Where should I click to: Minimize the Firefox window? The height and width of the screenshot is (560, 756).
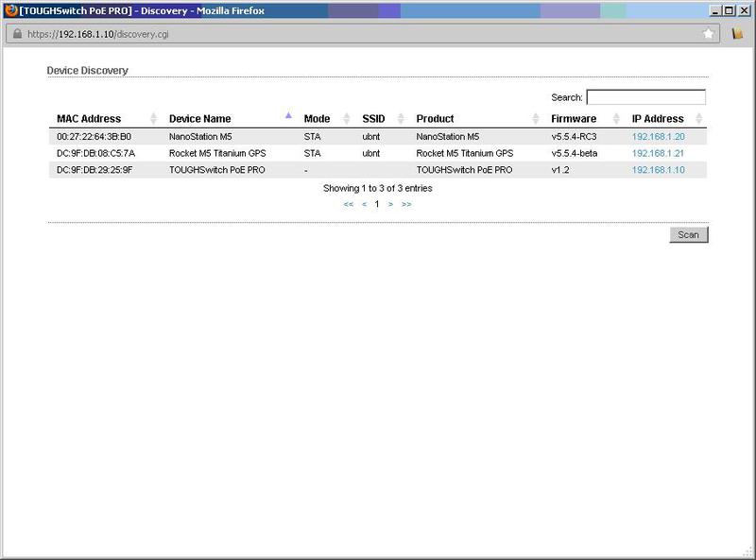coord(715,10)
